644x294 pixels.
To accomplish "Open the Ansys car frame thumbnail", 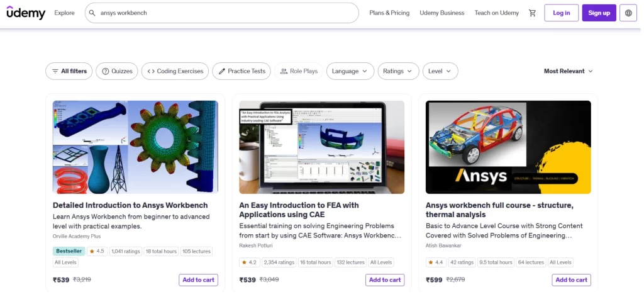I will tap(508, 147).
